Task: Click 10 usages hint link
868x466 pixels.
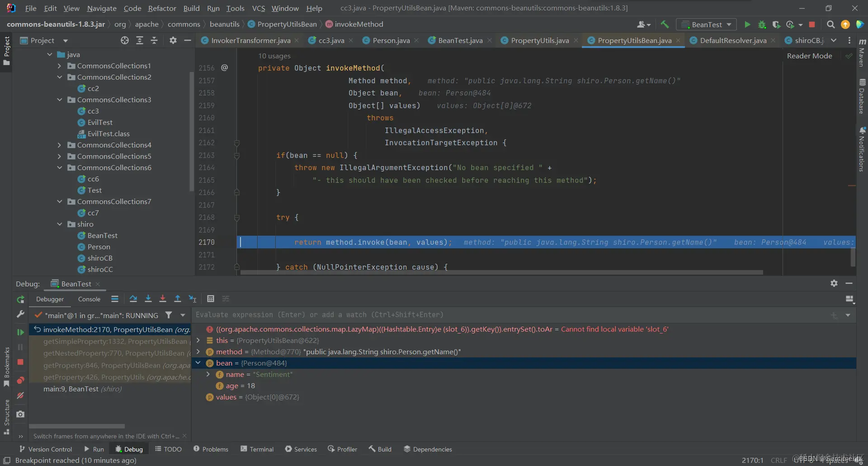Action: tap(274, 56)
